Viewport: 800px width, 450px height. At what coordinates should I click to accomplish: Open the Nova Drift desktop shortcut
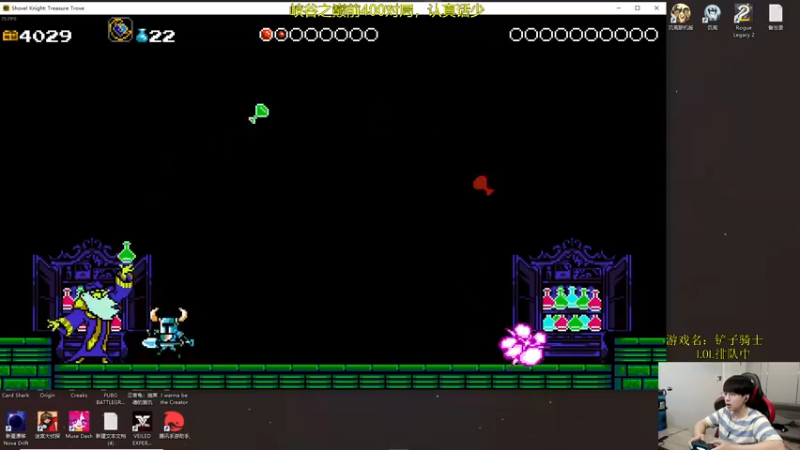[x=16, y=427]
